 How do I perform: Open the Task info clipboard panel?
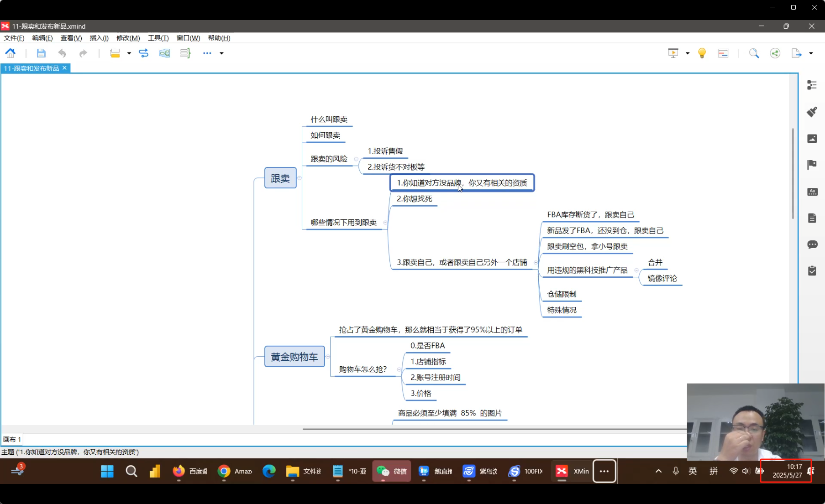812,271
